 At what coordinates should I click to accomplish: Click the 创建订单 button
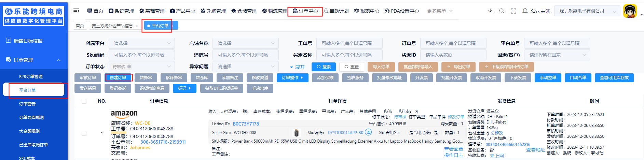[118, 78]
